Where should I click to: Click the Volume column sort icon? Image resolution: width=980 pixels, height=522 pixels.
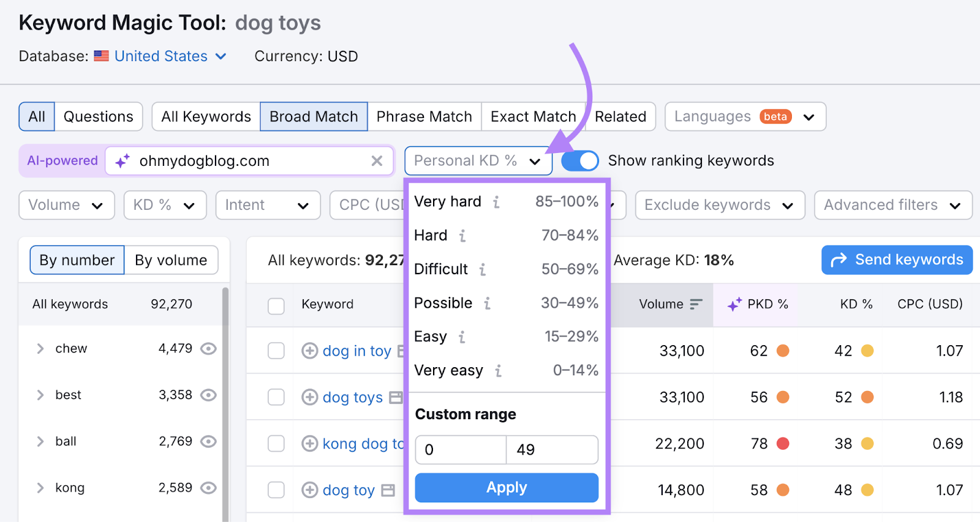click(696, 304)
